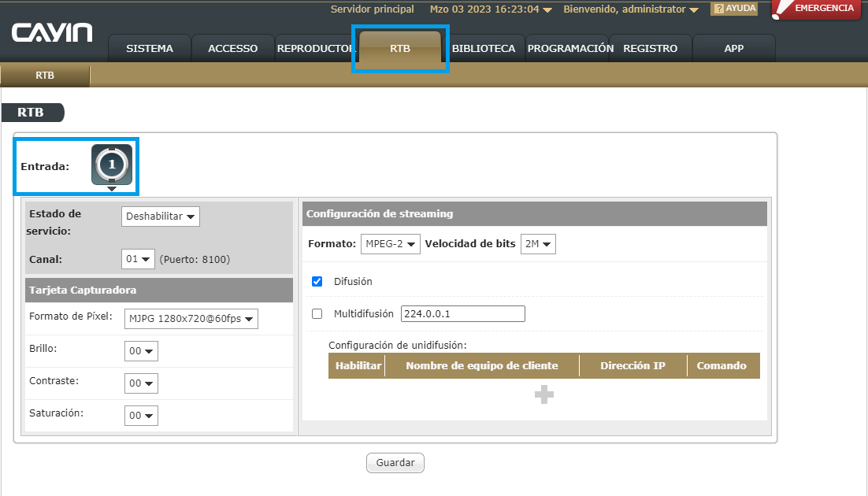
Task: Toggle the Difusión checkbox
Action: (317, 281)
